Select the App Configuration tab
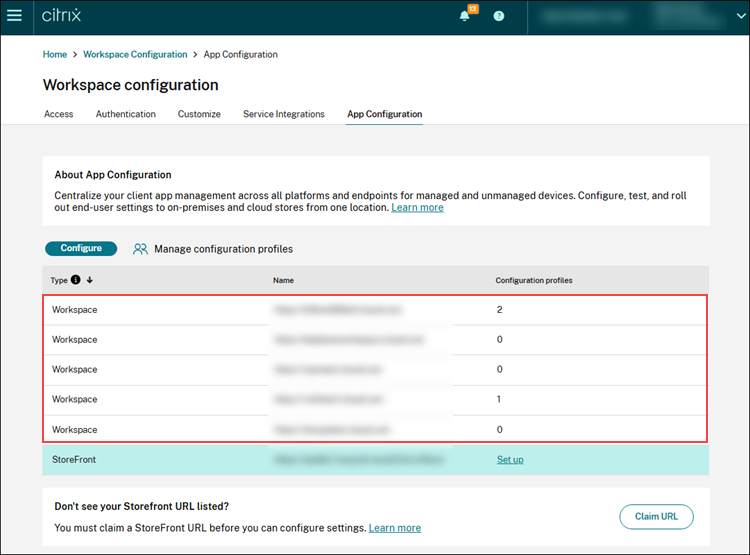 click(384, 114)
